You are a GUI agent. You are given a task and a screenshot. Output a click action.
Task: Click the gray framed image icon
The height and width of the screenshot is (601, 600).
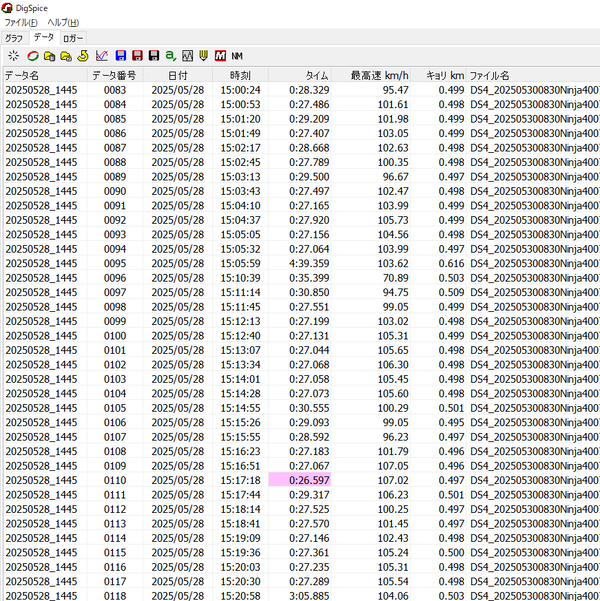click(x=187, y=56)
